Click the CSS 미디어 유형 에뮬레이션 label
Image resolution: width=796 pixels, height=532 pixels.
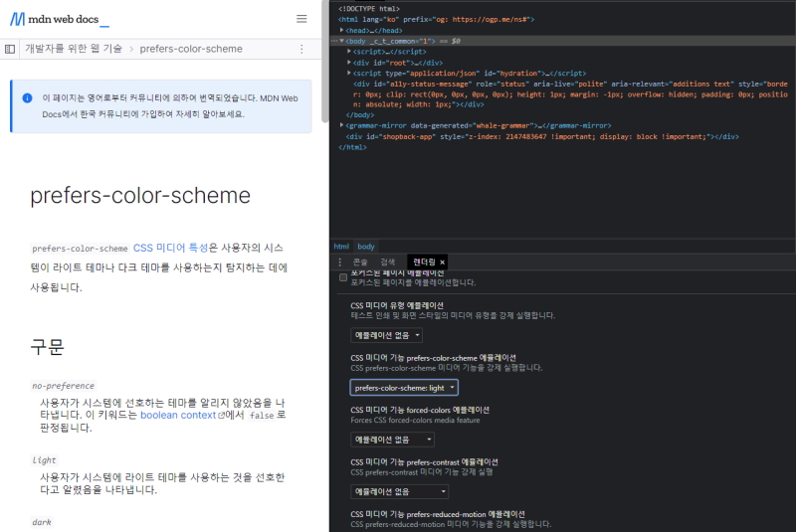pos(397,305)
